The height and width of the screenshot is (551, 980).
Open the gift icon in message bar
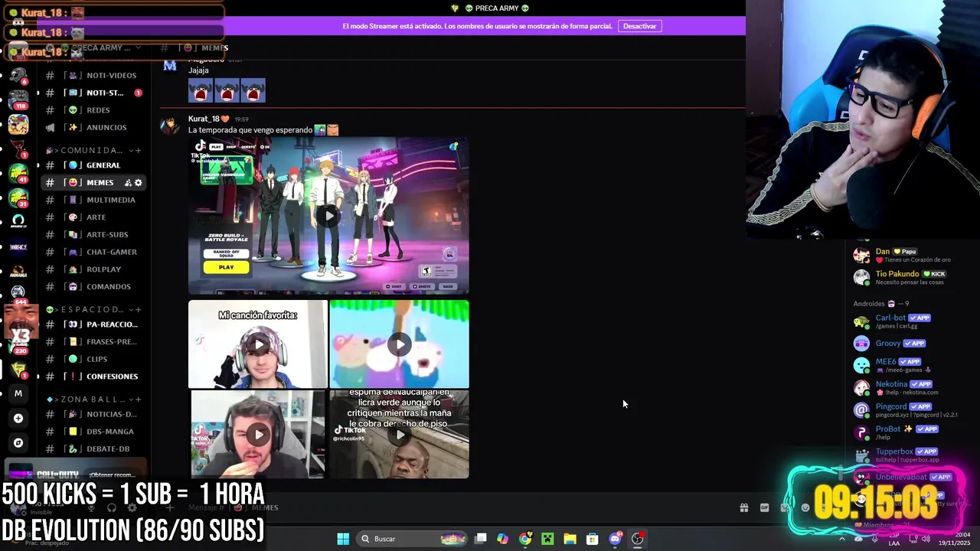(743, 507)
